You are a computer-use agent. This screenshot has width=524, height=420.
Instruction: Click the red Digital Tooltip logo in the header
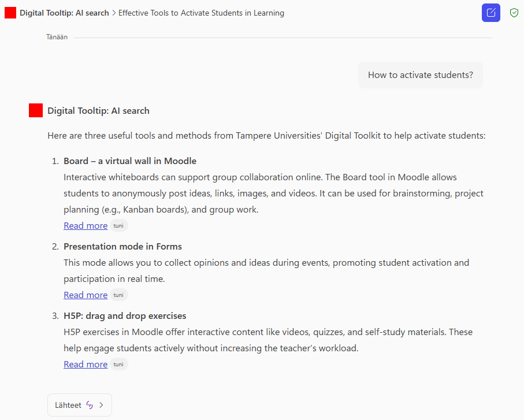(x=9, y=12)
